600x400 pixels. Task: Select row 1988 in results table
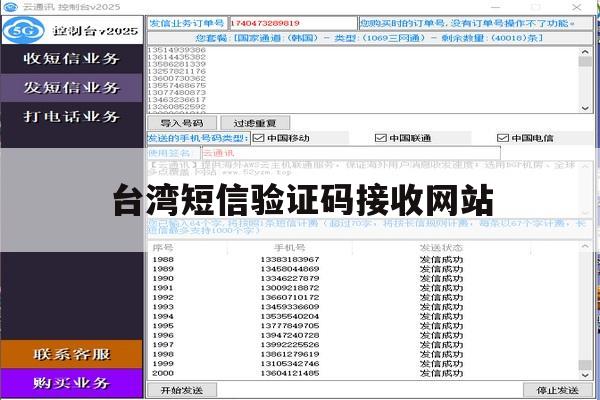364,260
